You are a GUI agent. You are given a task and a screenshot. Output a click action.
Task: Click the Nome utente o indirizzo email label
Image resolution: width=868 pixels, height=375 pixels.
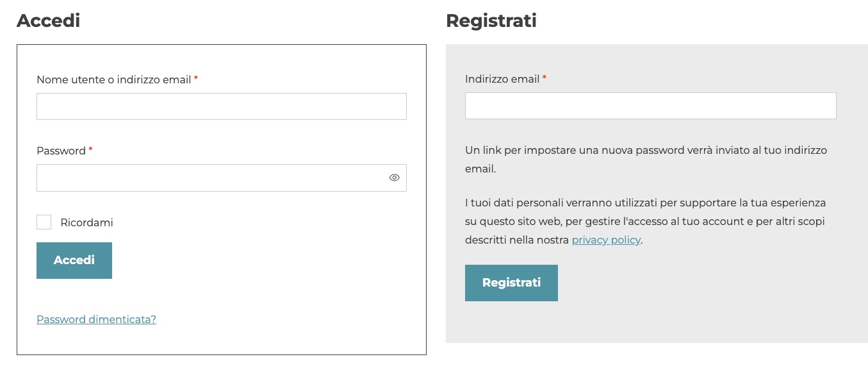click(113, 80)
